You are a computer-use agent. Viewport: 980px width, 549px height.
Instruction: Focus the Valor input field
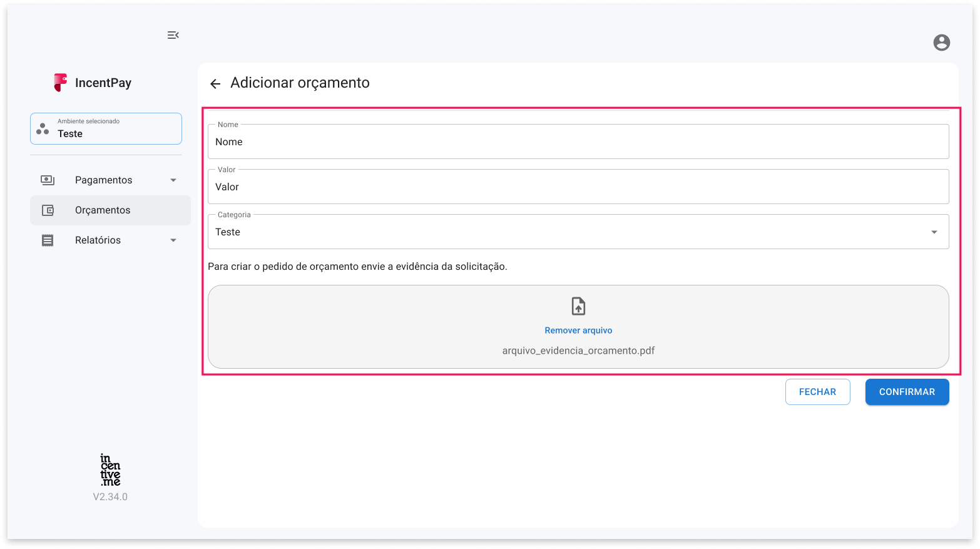click(578, 187)
